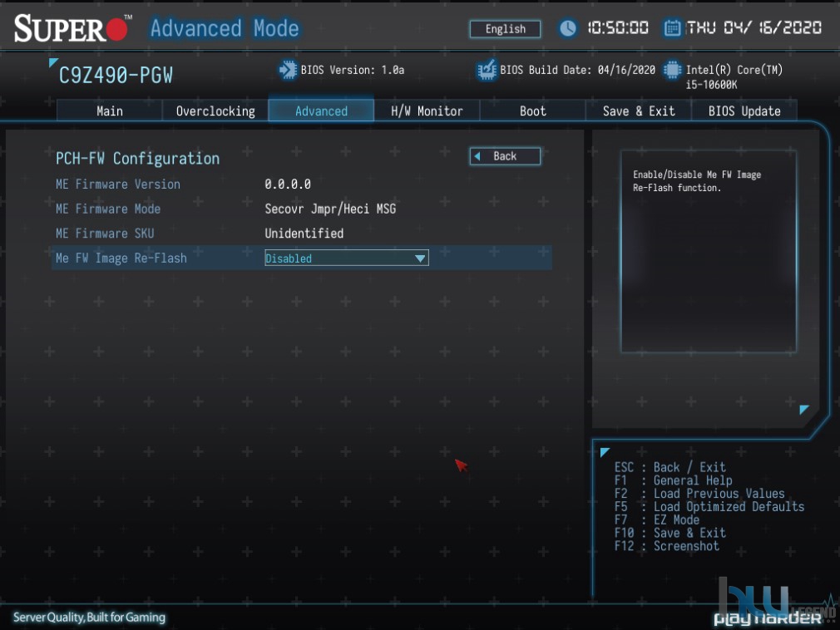Switch to the Save & Exit tab
Viewport: 840px width, 630px height.
click(x=639, y=111)
